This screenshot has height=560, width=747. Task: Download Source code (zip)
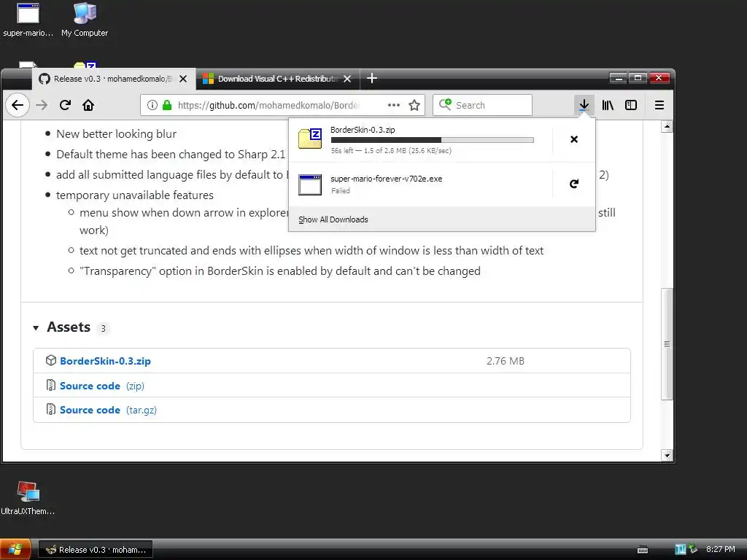pos(102,386)
